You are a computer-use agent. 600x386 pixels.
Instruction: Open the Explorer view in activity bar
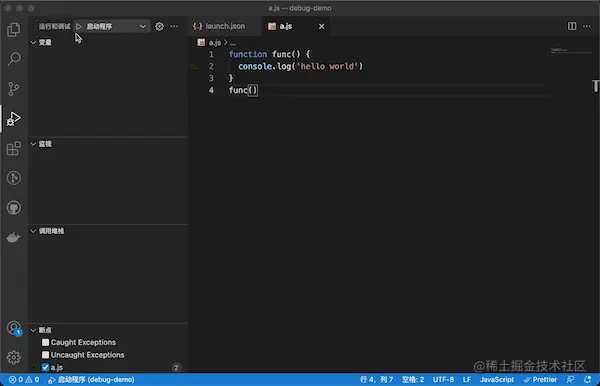point(14,29)
